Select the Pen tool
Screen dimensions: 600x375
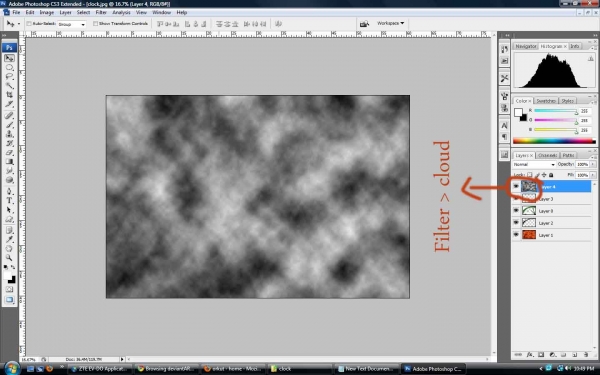tap(9, 191)
